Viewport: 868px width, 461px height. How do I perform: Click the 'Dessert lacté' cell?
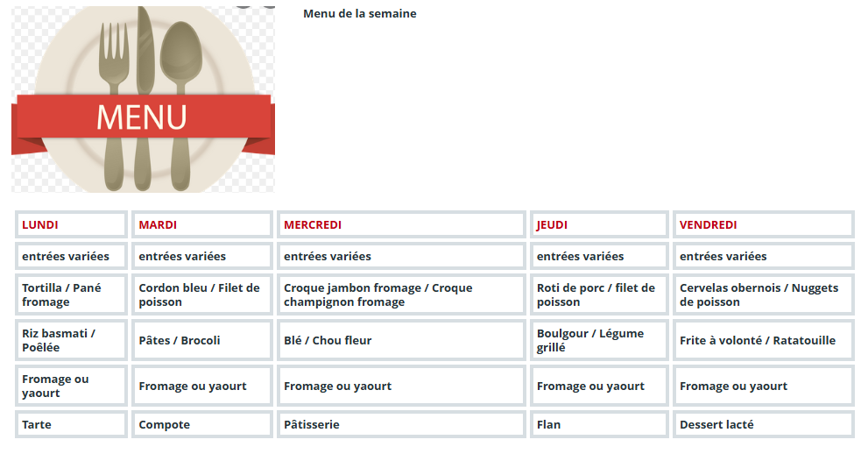click(764, 424)
